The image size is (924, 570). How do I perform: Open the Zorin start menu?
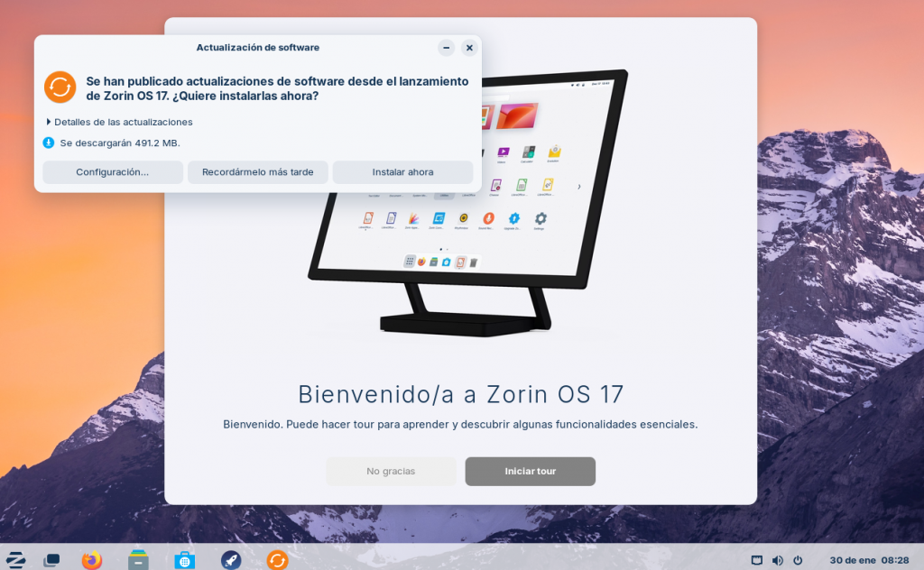click(x=15, y=560)
